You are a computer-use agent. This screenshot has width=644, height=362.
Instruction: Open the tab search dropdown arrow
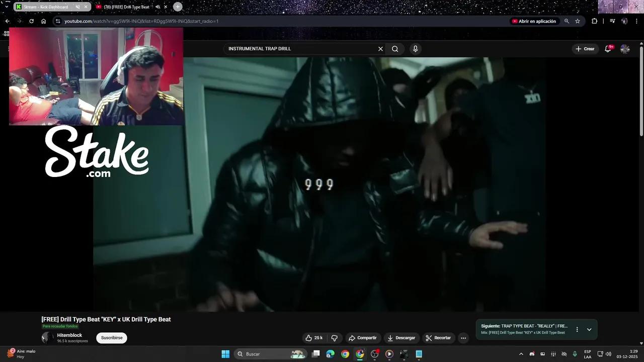(x=7, y=7)
